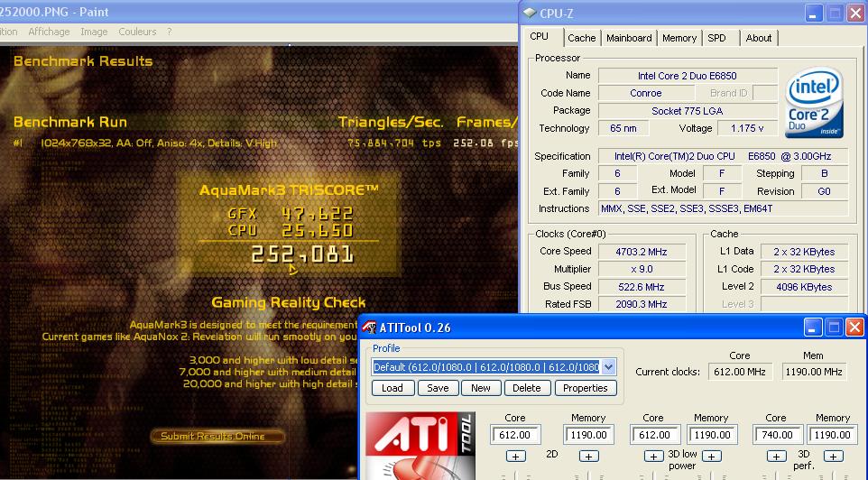Click the CPU-Z title bar icon

[x=530, y=12]
